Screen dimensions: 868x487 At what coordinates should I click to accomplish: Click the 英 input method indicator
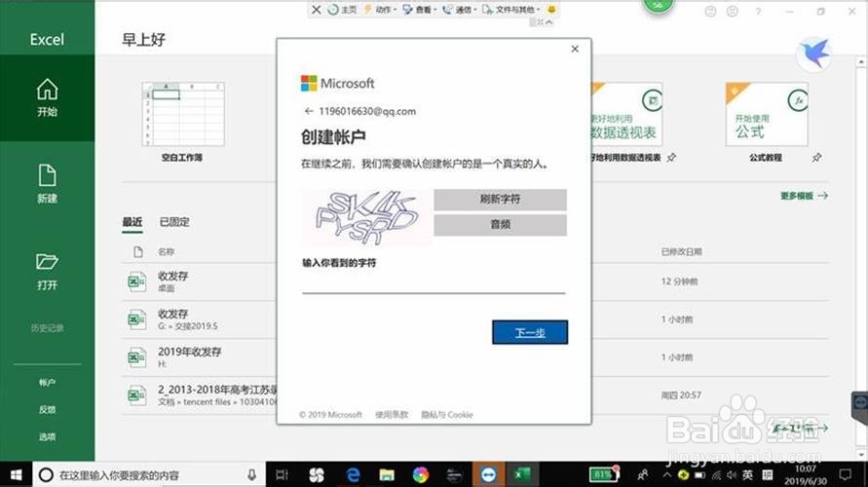click(747, 475)
